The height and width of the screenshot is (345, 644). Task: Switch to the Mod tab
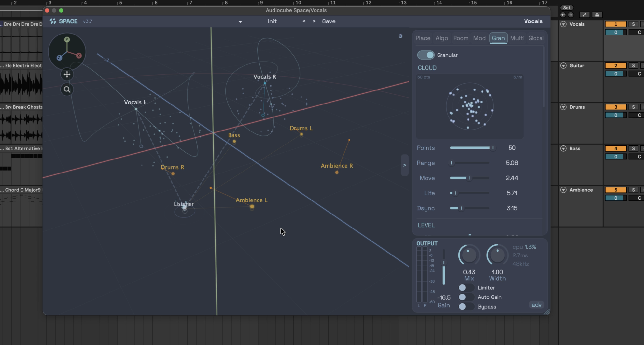point(480,38)
